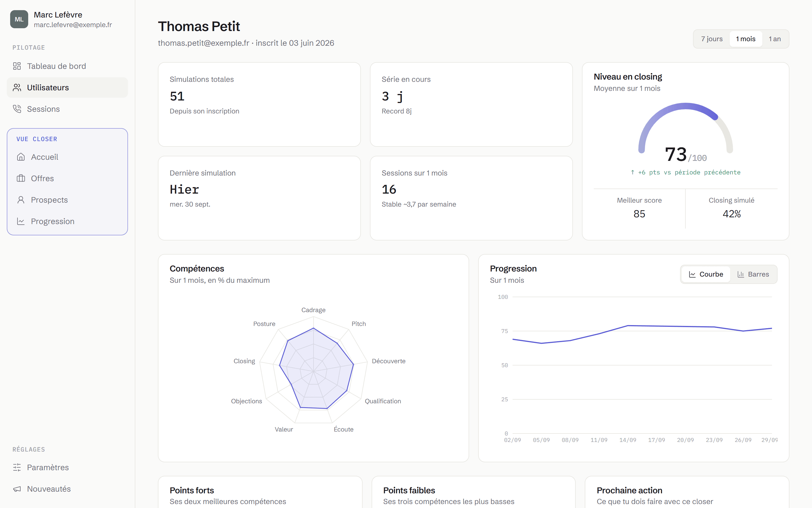Click the Tableau de bord grid icon

coord(17,66)
